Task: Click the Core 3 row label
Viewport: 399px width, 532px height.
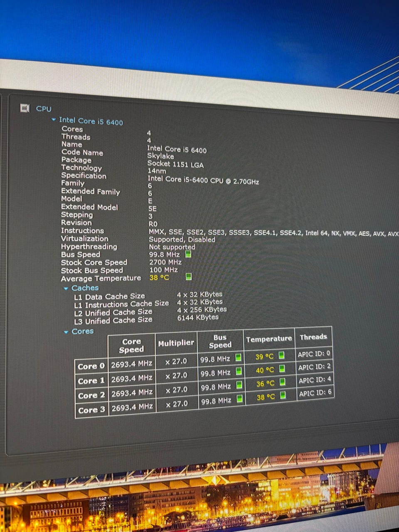Action: pyautogui.click(x=91, y=410)
